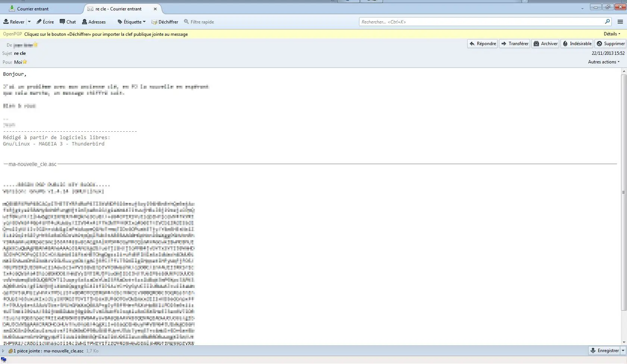This screenshot has height=364, width=627.
Task: Save the attachment with Enregistrer
Action: (x=605, y=351)
